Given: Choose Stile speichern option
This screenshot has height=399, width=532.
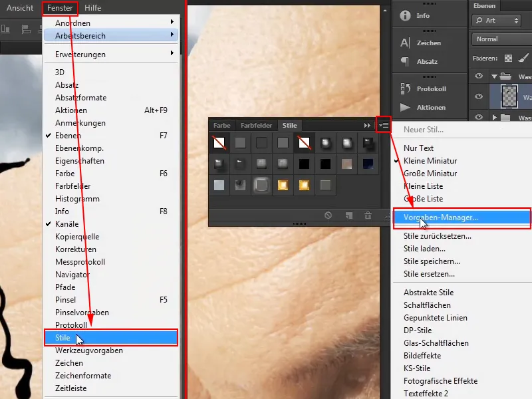Looking at the screenshot, I should coord(432,261).
